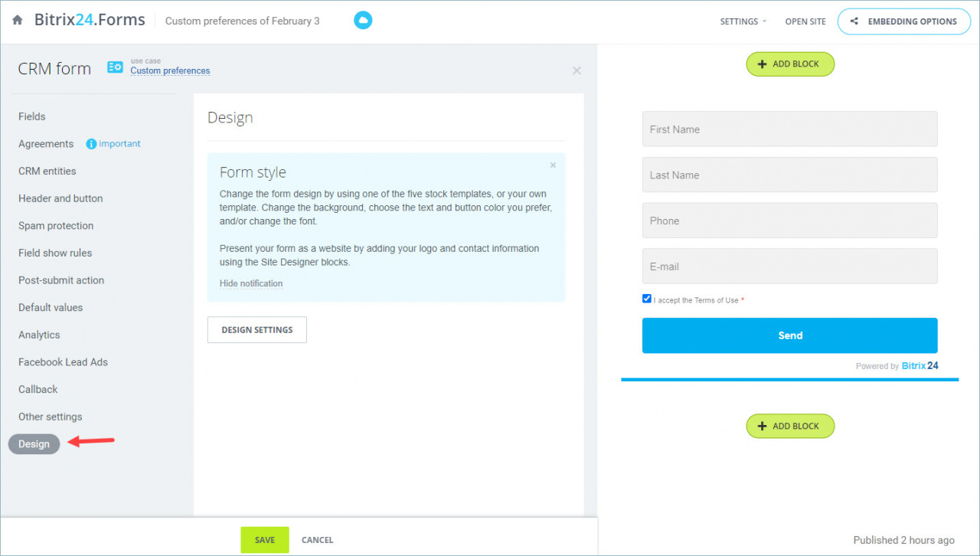Click the Custom preferences link
Image resolution: width=980 pixels, height=556 pixels.
(170, 70)
